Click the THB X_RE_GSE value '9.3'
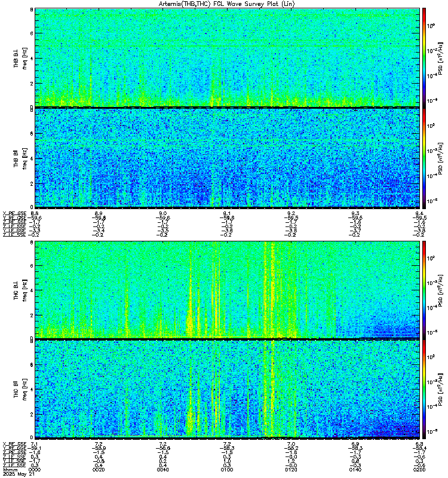 coord(355,213)
